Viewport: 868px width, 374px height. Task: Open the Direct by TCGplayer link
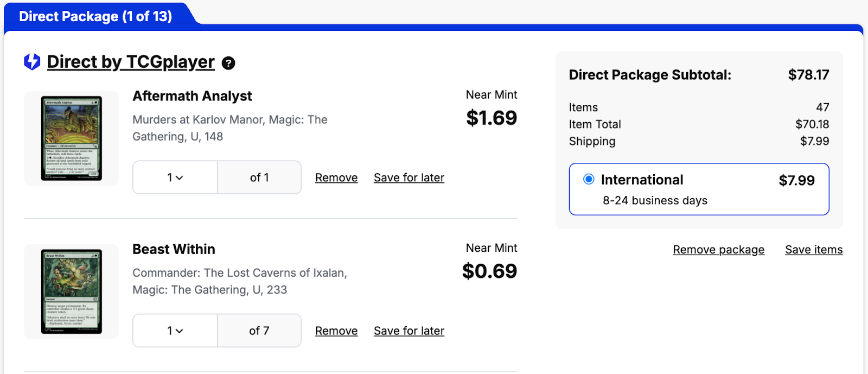click(x=131, y=62)
